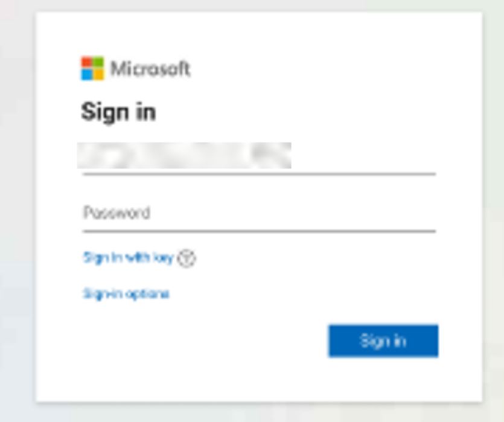The width and height of the screenshot is (504, 422).
Task: Submit with the blue Sign in button
Action: (383, 341)
